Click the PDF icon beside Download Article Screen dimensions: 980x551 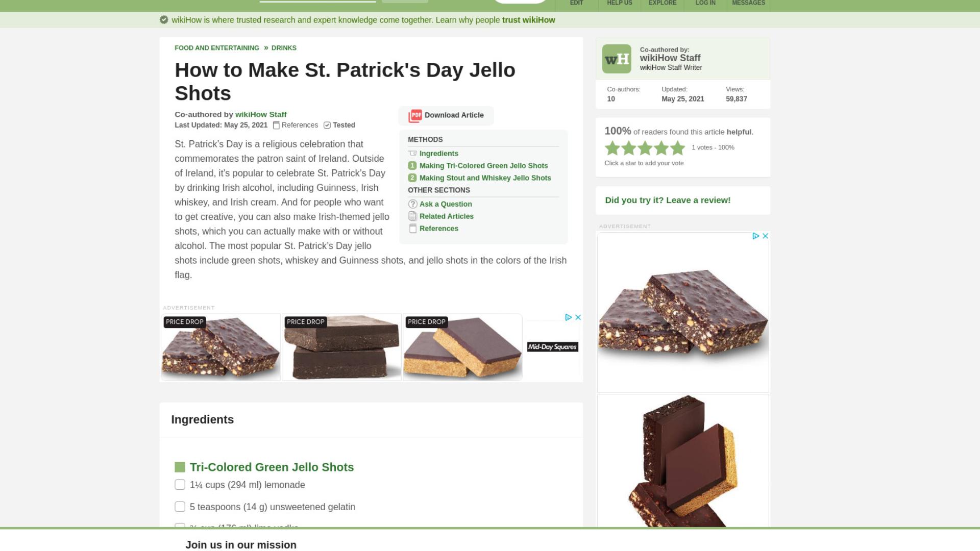point(415,116)
